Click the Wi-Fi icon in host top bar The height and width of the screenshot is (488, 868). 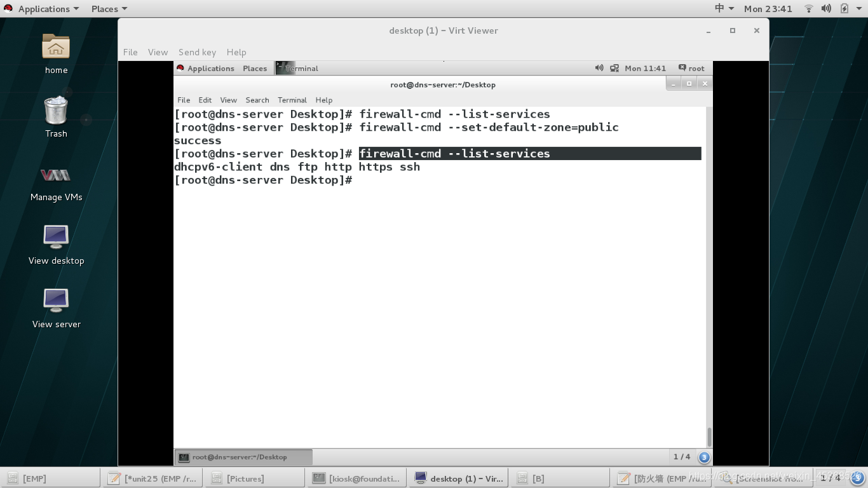(809, 9)
